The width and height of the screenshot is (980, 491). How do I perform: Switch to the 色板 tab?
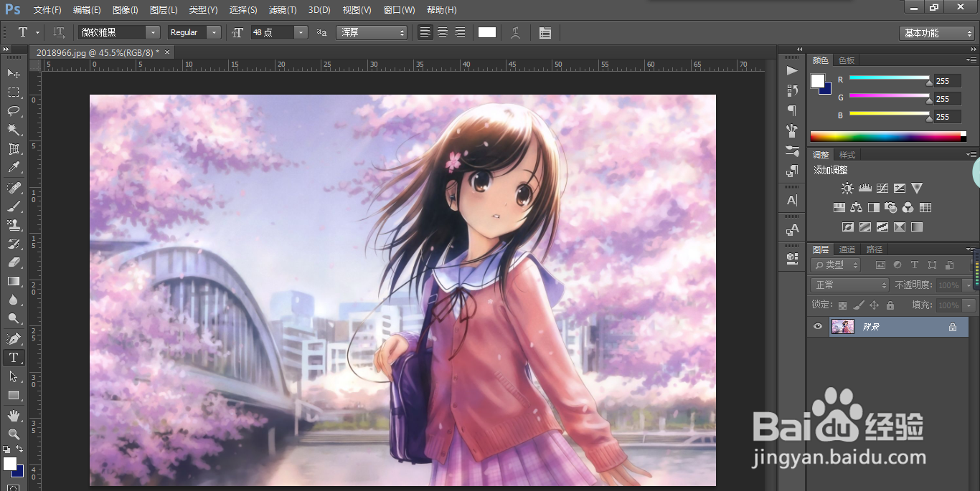[847, 61]
